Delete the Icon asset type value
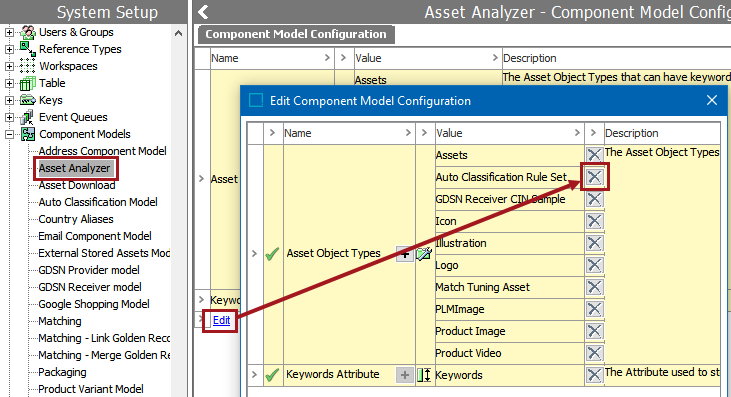The height and width of the screenshot is (397, 731). tap(594, 221)
